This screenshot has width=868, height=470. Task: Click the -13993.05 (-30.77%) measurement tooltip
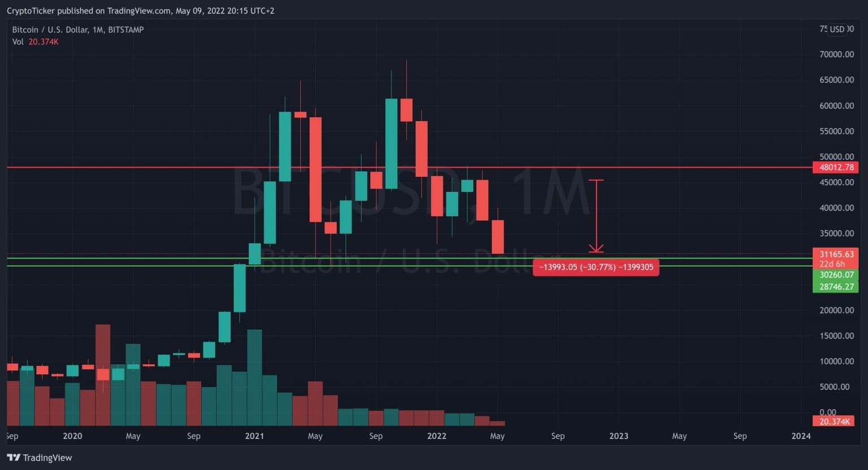(x=596, y=267)
